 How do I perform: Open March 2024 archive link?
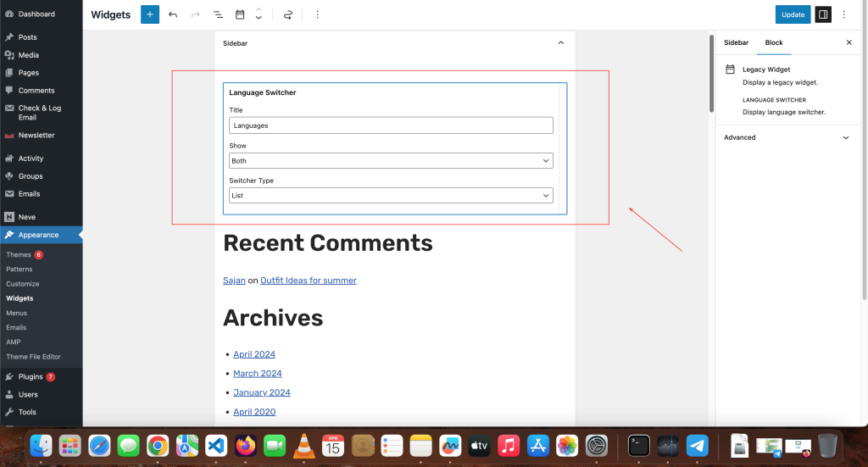point(258,374)
